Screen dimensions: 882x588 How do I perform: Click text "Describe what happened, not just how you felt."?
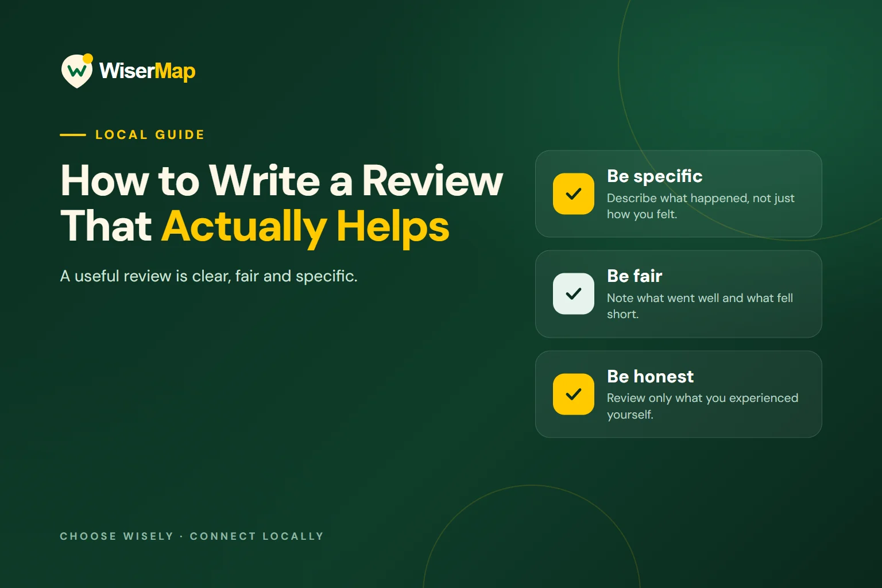(x=701, y=206)
